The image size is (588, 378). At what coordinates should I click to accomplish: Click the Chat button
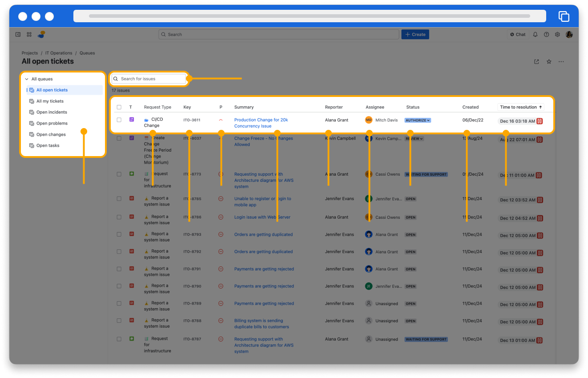(518, 34)
